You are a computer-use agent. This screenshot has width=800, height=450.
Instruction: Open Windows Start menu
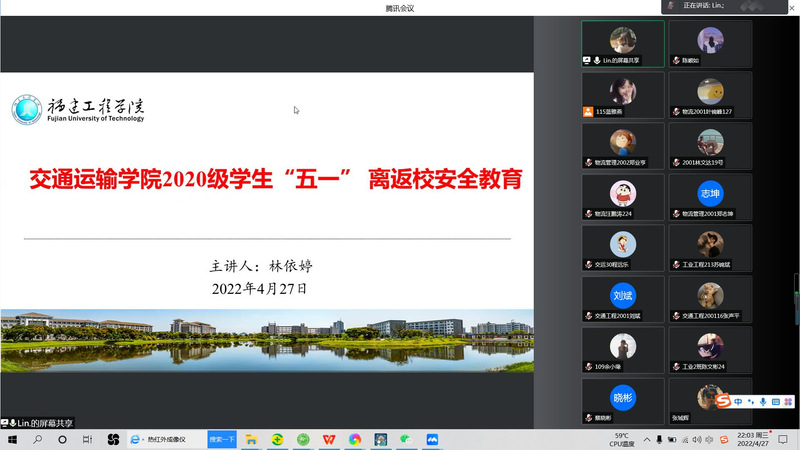point(12,439)
